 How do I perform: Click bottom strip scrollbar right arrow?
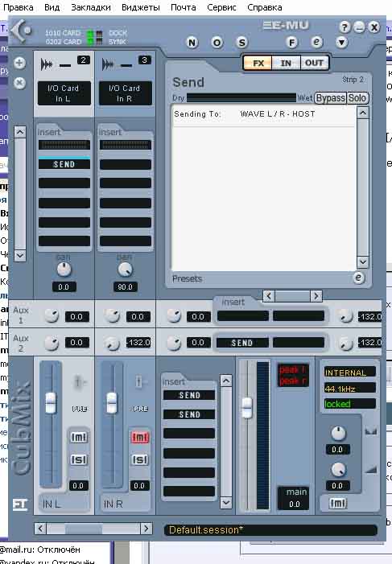[146, 529]
